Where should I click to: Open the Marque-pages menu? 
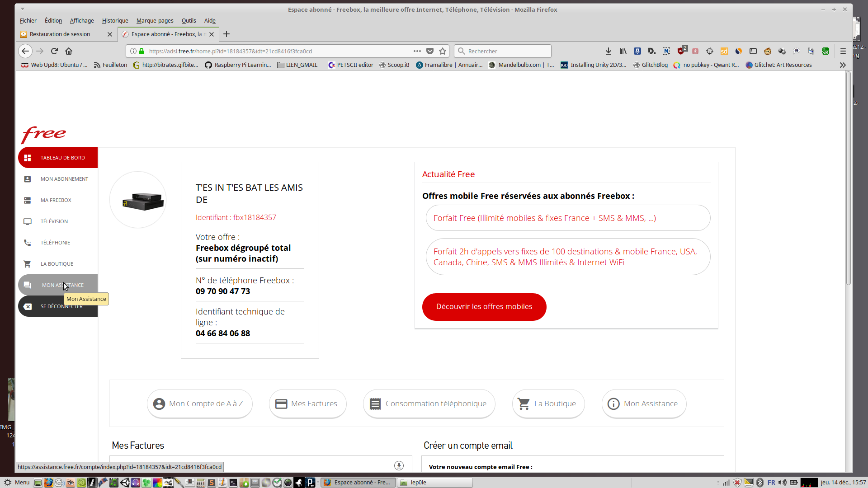155,21
